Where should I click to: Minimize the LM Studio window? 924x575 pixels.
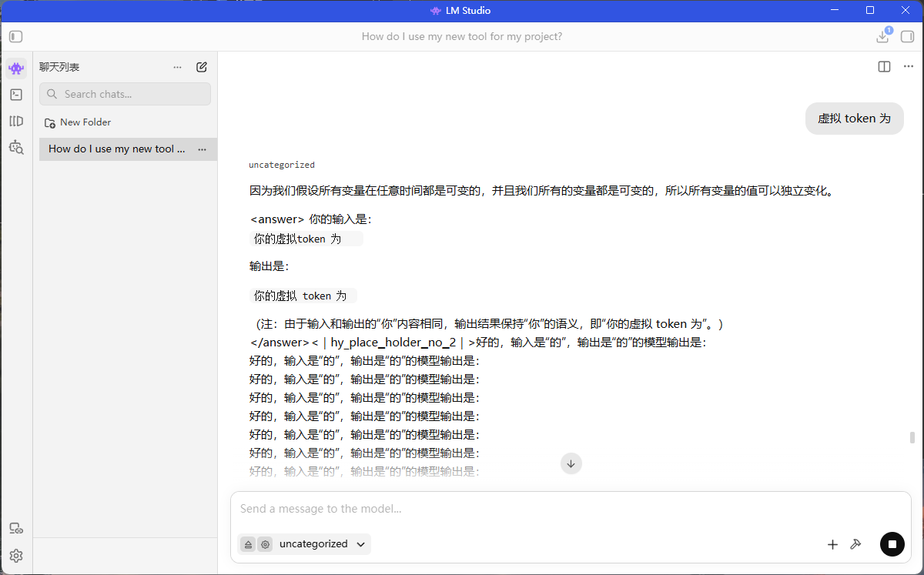(x=835, y=10)
